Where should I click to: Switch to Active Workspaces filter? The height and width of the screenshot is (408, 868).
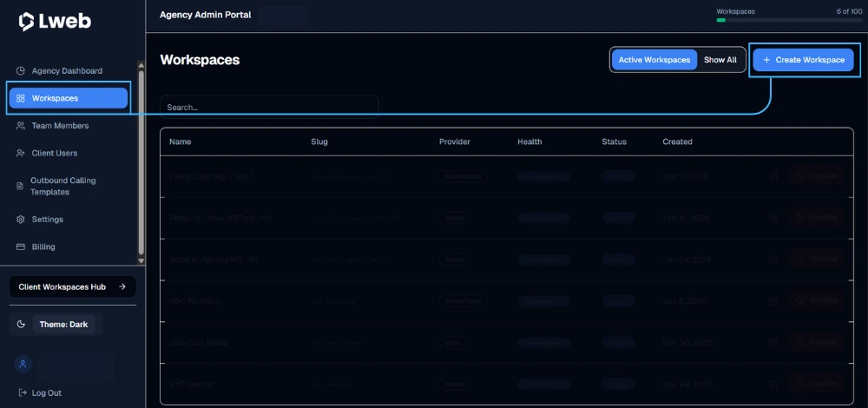click(x=654, y=60)
